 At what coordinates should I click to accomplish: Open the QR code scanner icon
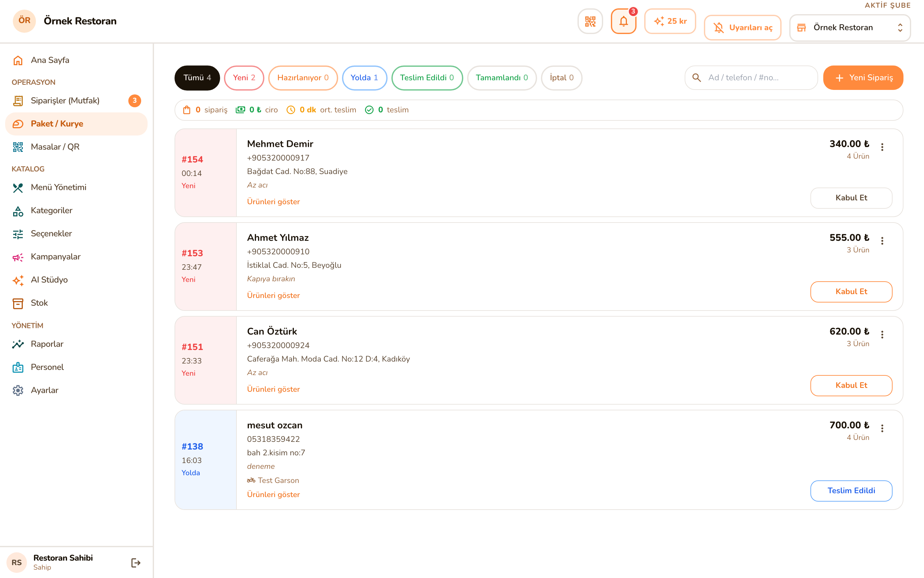pos(590,22)
